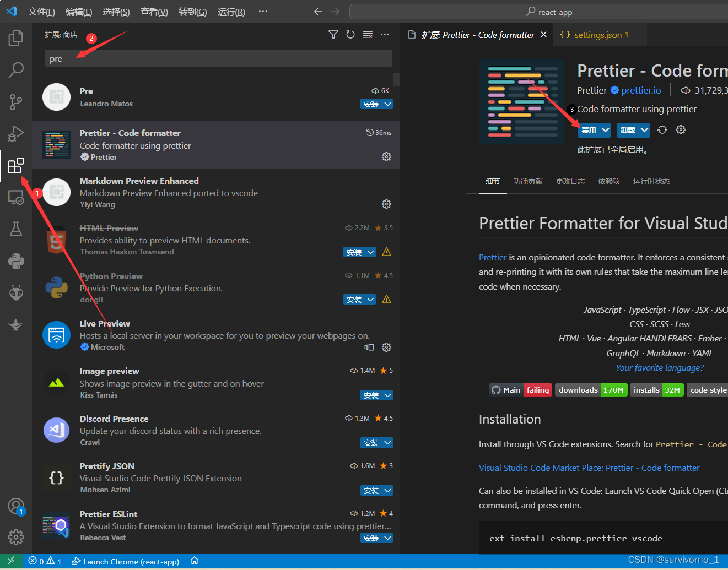
Task: Click Launch Chrome (react-app) in status bar
Action: [126, 561]
